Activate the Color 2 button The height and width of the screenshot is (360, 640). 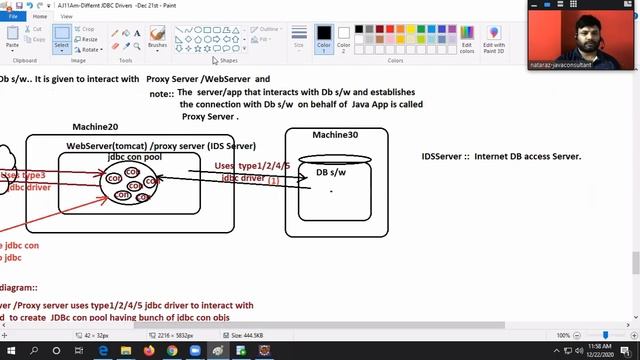pos(343,39)
